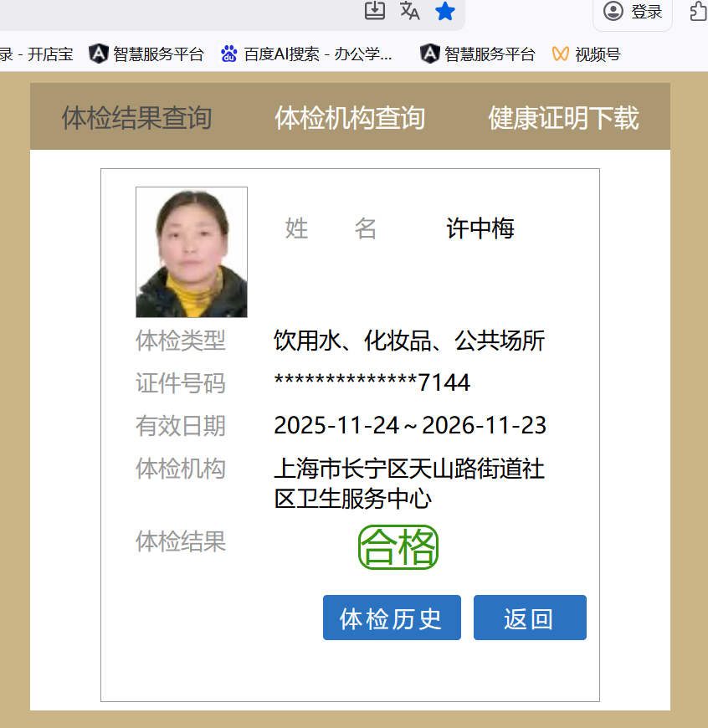Click the green 合格 result badge
The image size is (708, 728).
click(x=398, y=548)
